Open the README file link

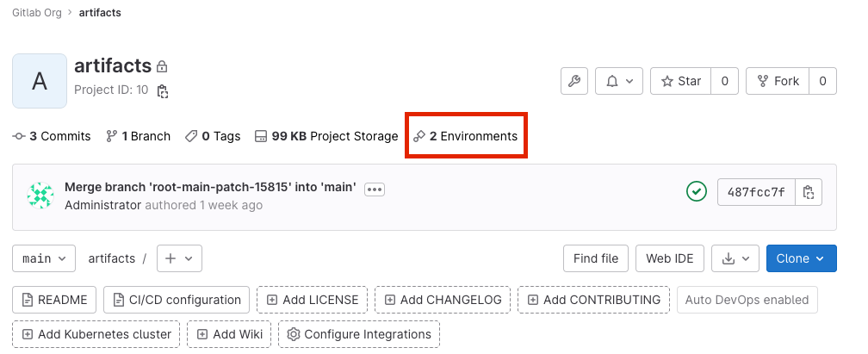54,300
